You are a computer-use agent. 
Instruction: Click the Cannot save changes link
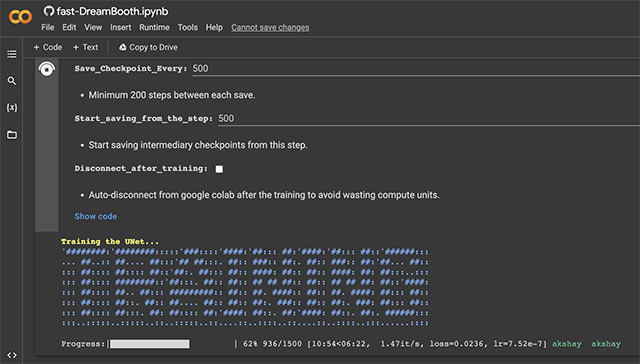click(270, 27)
